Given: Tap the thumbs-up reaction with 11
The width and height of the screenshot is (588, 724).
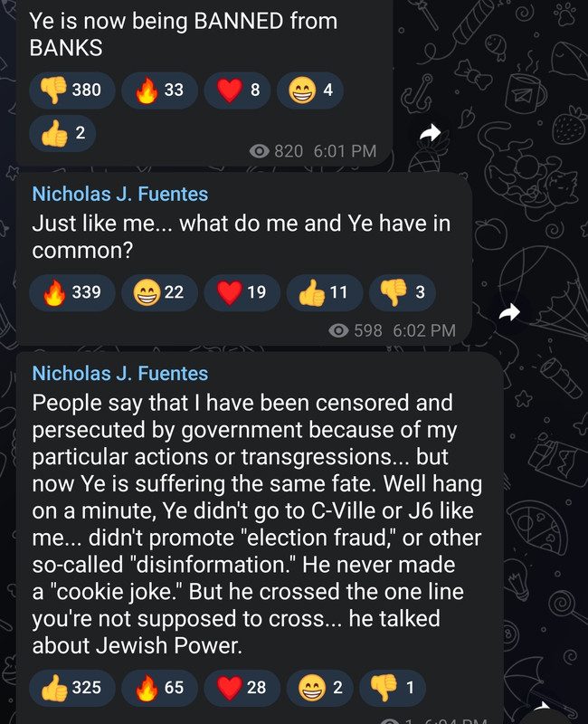Looking at the screenshot, I should click(x=323, y=292).
